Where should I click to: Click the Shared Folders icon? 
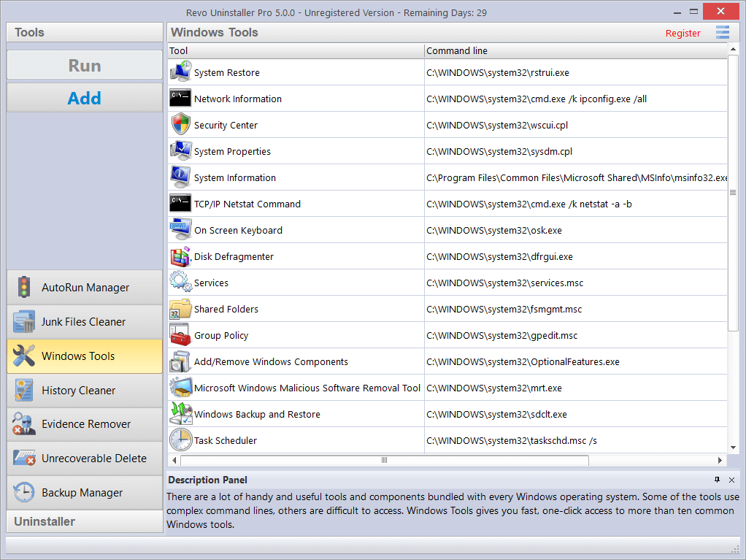(181, 309)
